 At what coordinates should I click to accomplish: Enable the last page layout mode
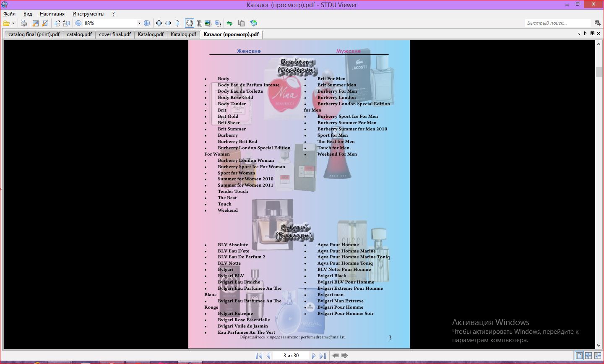click(598, 356)
